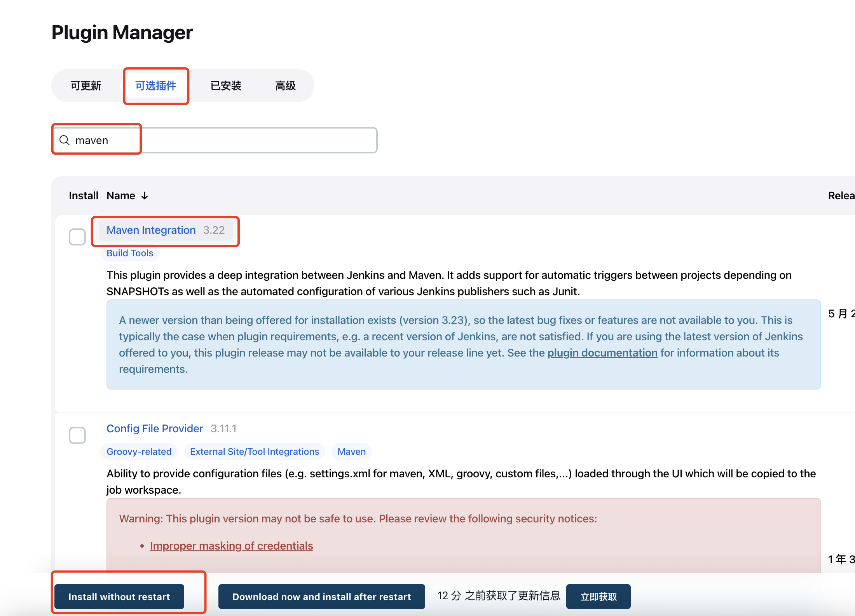
Task: Click the maven search input field
Action: (215, 140)
